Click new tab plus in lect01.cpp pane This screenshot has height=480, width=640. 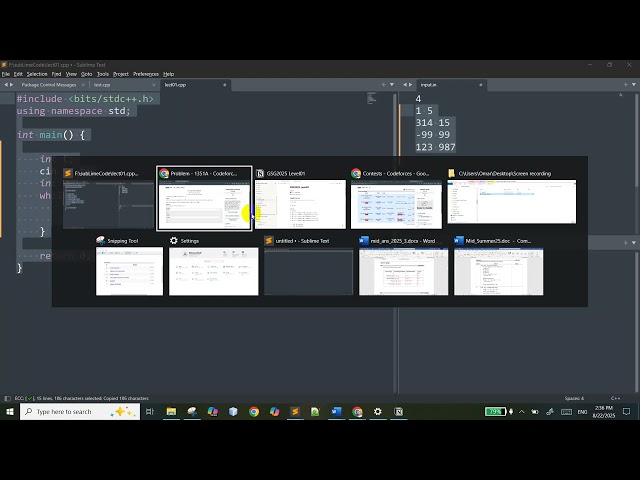tap(383, 84)
